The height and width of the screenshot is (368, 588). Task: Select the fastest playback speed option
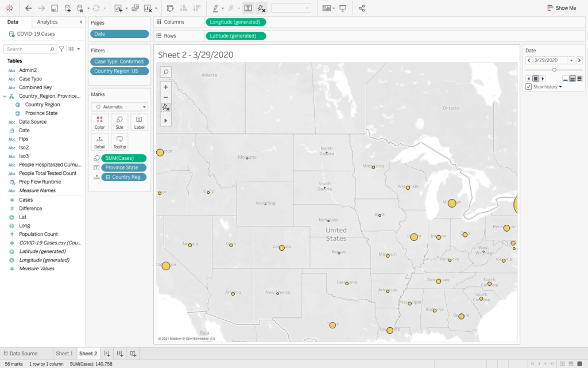tap(579, 79)
